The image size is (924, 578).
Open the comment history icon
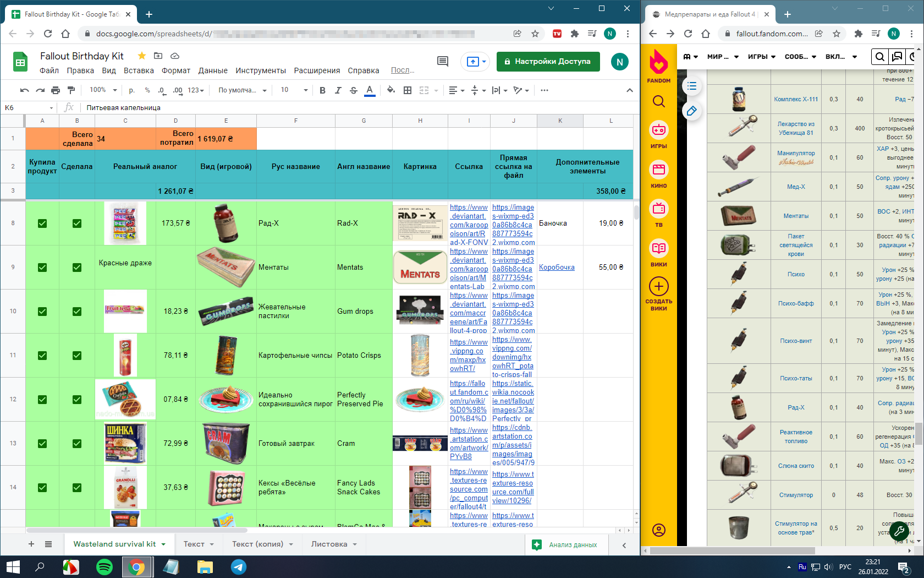pos(442,62)
